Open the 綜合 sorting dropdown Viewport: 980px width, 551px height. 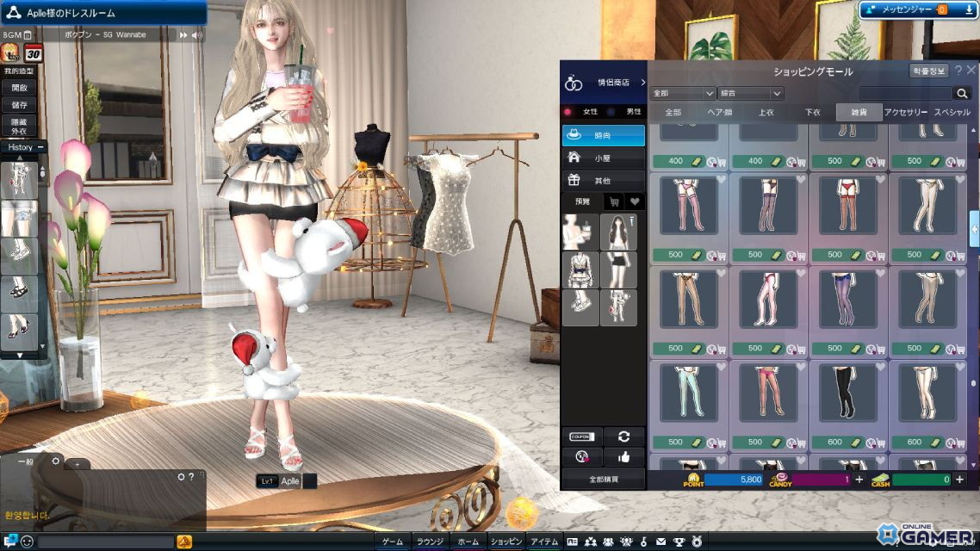tap(749, 93)
